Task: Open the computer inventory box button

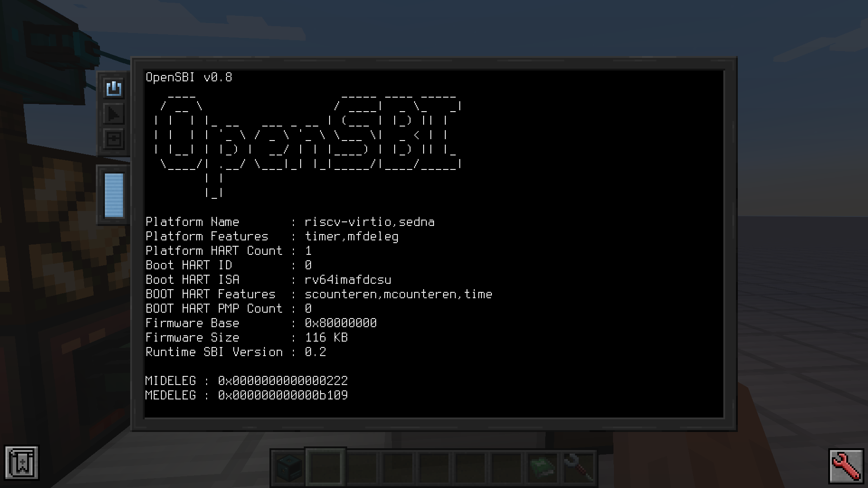Action: tap(113, 139)
